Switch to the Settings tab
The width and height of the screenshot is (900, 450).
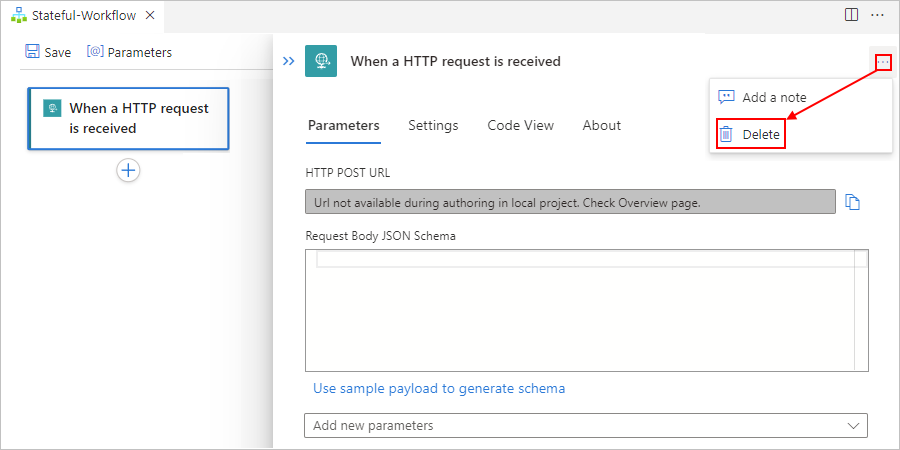(x=433, y=126)
